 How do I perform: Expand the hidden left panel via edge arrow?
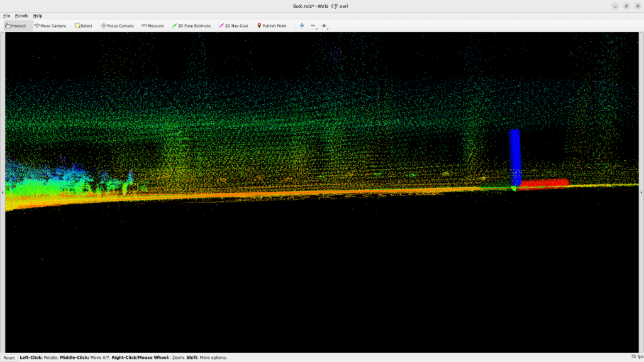point(3,192)
